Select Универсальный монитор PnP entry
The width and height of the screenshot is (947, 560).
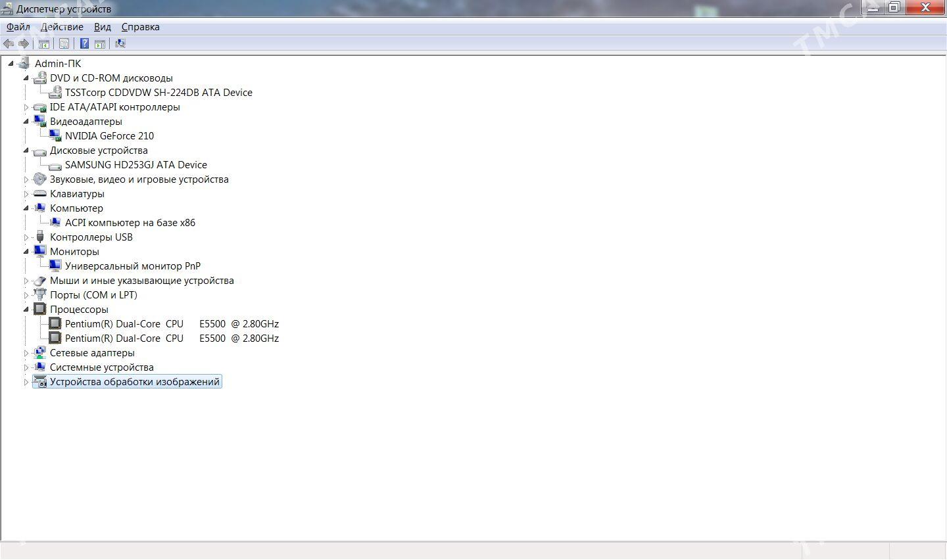coord(132,266)
